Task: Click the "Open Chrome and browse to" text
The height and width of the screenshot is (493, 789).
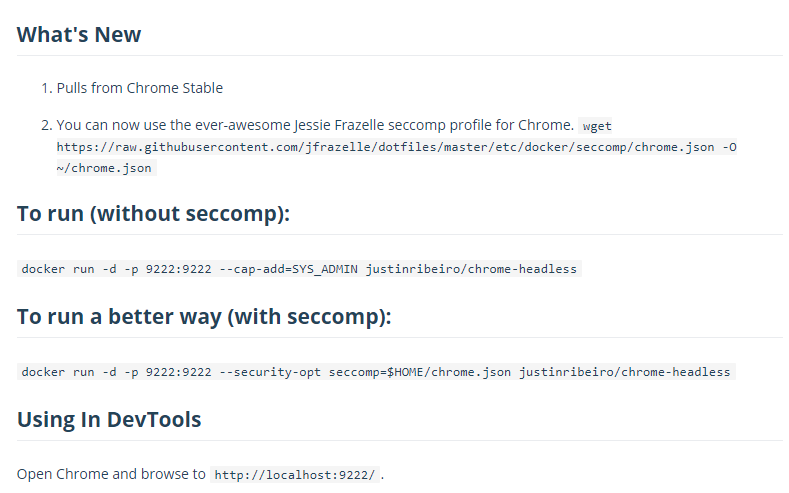Action: (x=111, y=474)
